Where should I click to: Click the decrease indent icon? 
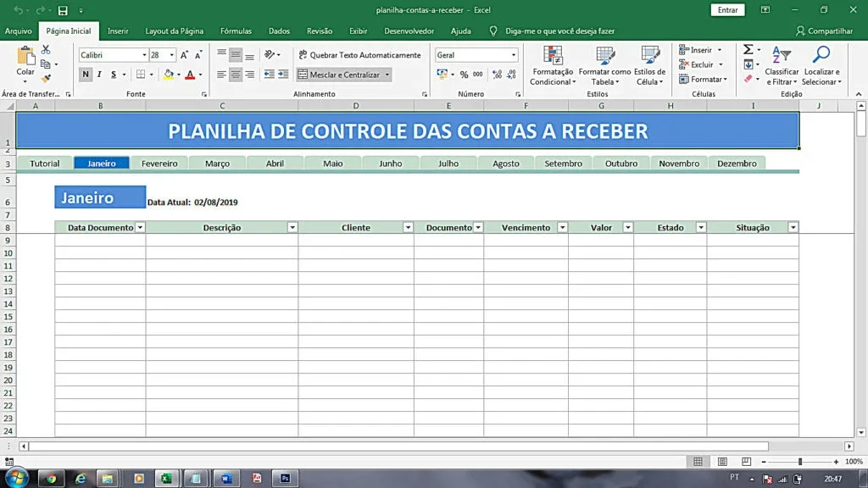(x=269, y=75)
